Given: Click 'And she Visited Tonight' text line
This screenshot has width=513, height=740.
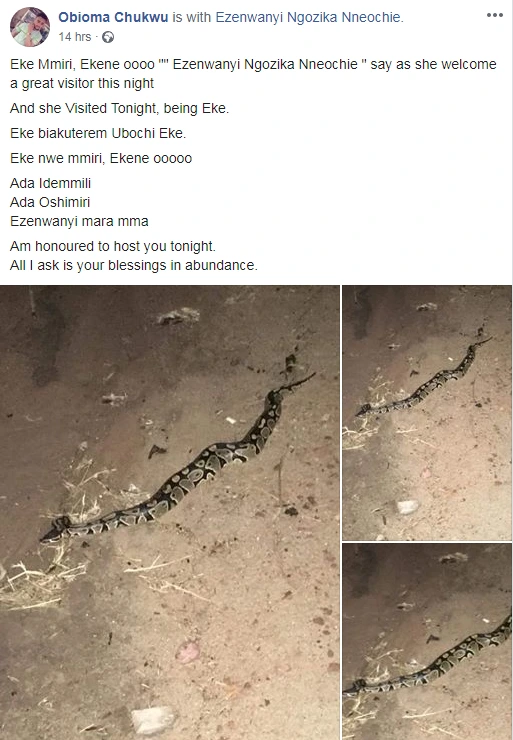Looking at the screenshot, I should tap(119, 108).
